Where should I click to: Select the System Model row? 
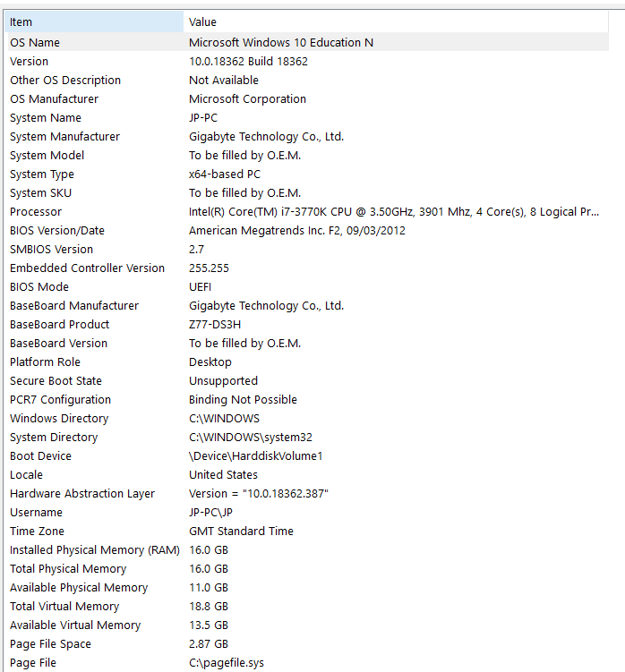click(x=47, y=156)
